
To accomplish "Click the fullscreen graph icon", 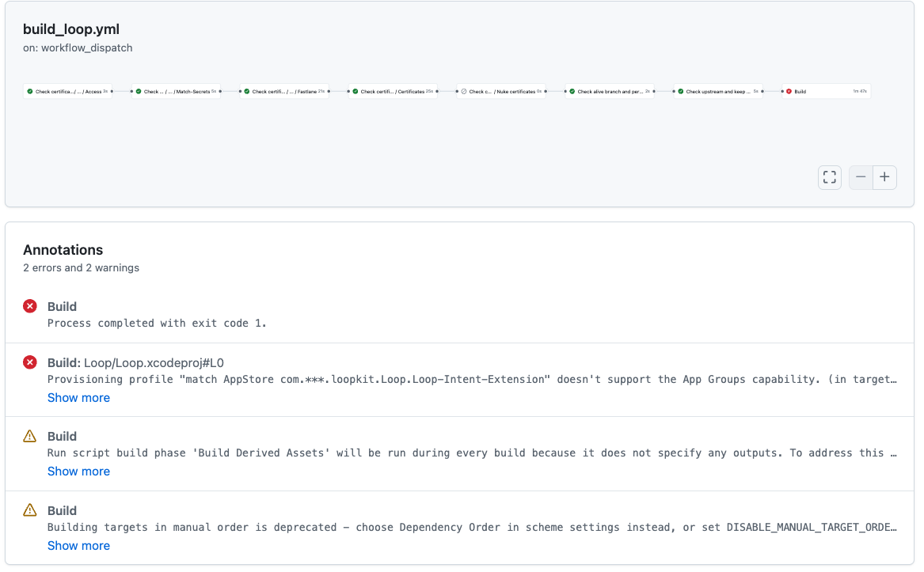I will [830, 177].
